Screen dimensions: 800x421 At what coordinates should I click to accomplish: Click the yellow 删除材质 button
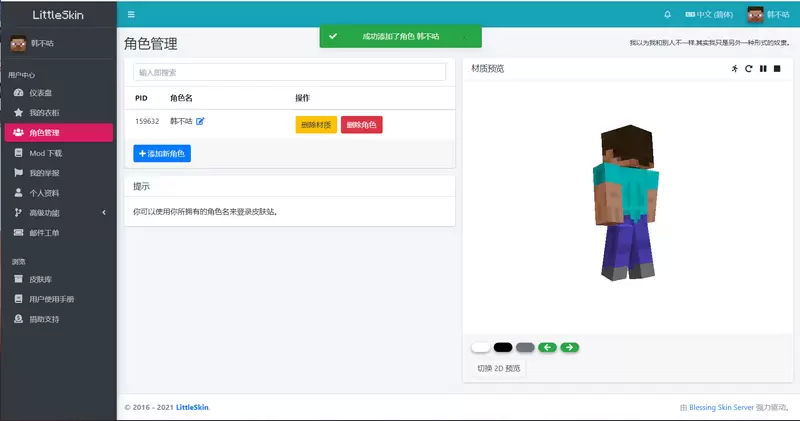click(316, 125)
